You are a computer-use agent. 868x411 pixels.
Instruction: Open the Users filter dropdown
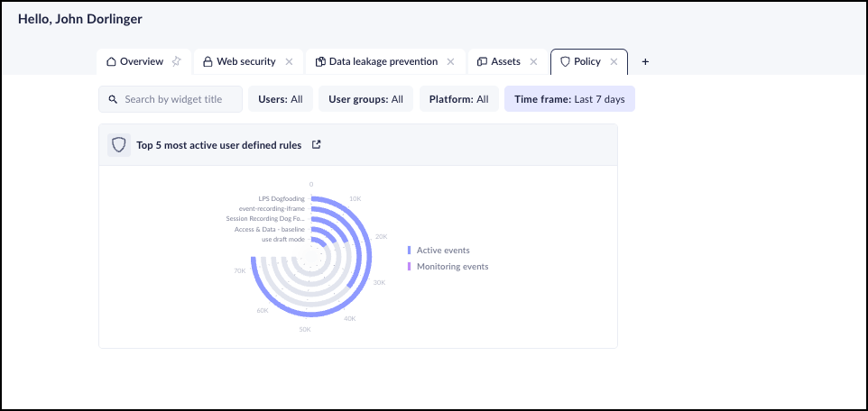point(280,99)
